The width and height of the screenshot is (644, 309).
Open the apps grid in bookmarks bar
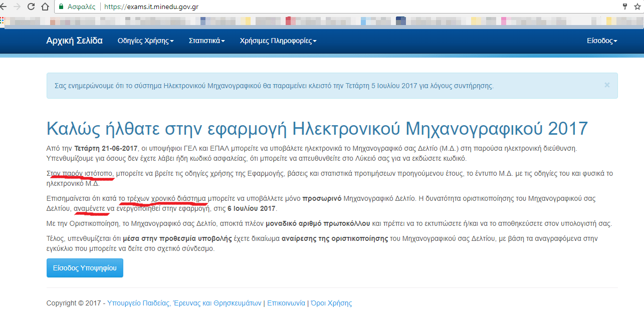pyautogui.click(x=2, y=21)
